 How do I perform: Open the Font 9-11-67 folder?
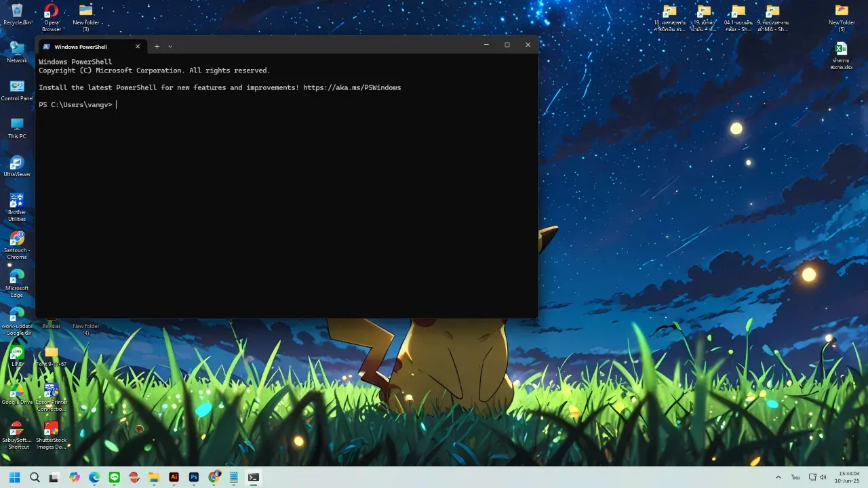pyautogui.click(x=52, y=356)
